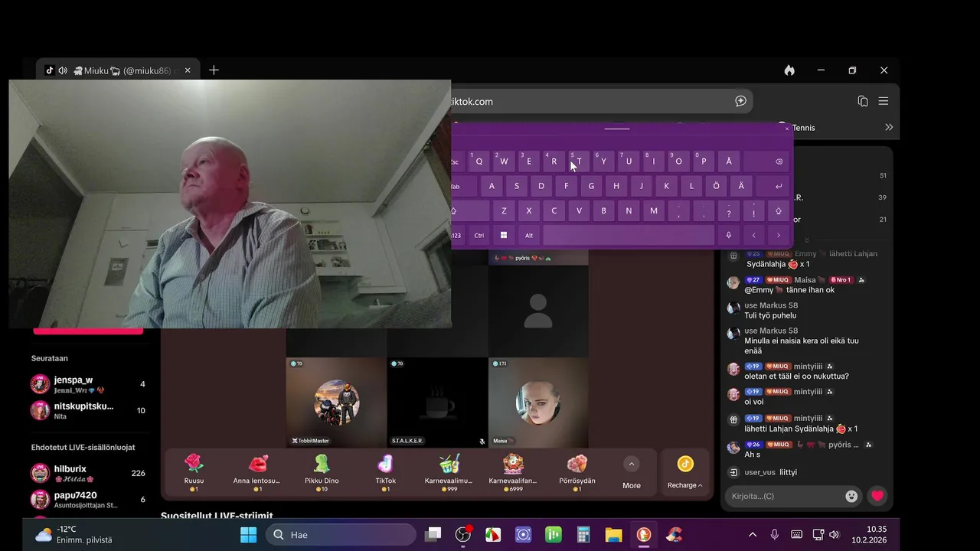Viewport: 980px width, 551px height.
Task: Tap the Q key on touch keyboard
Action: 479,161
